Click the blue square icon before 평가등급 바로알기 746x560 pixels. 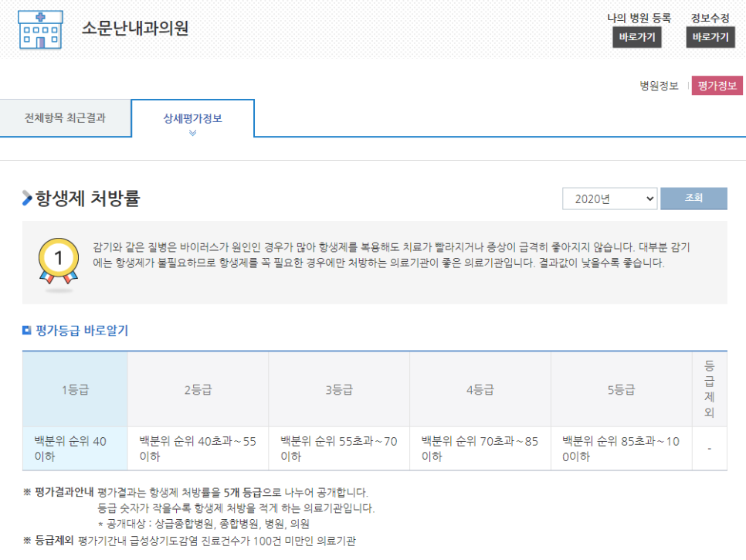[26, 330]
